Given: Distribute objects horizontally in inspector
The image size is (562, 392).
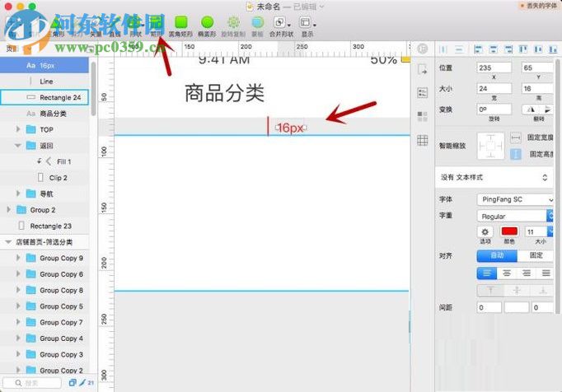Looking at the screenshot, I should 443,49.
